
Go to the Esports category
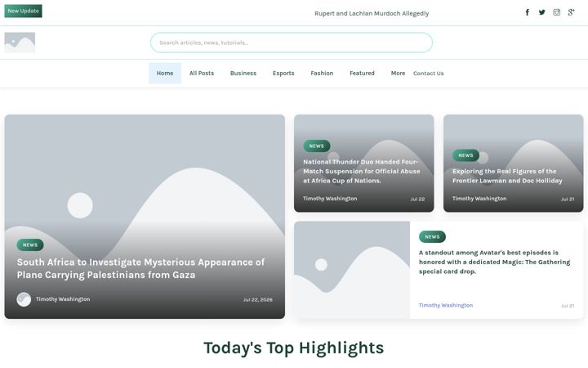tap(283, 74)
